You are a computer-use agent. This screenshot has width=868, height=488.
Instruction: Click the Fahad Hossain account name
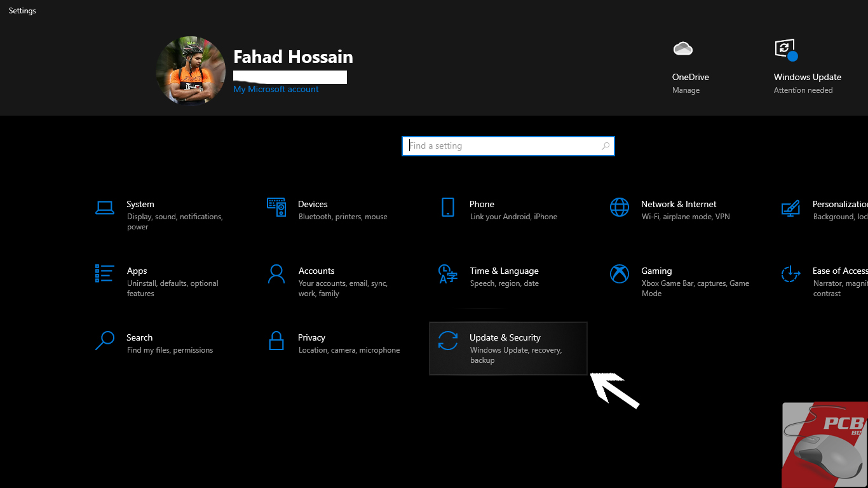(293, 57)
